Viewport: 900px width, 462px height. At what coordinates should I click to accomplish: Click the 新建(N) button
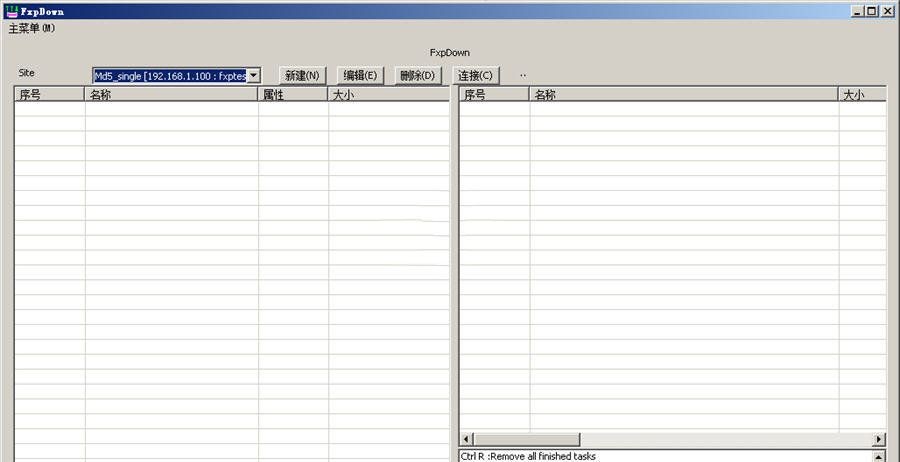tap(302, 76)
